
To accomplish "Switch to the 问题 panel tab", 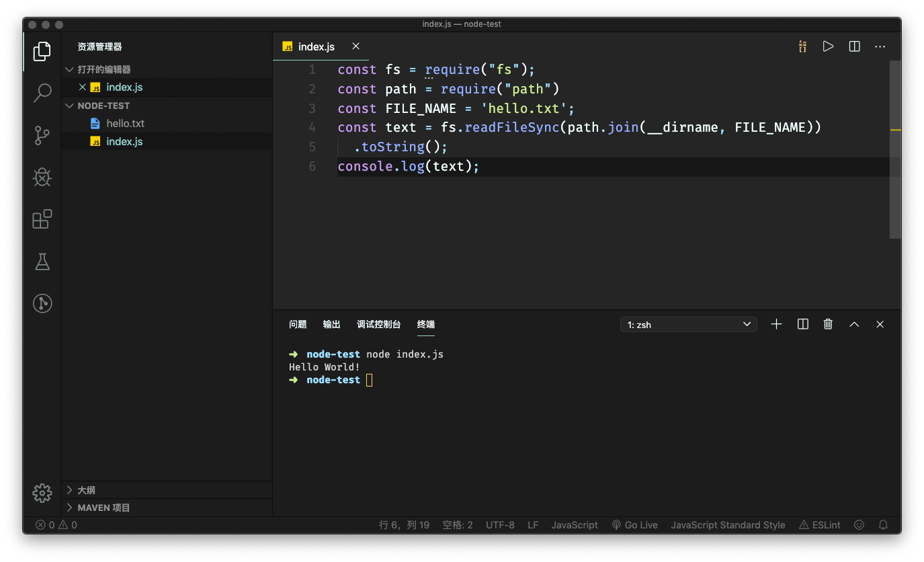I will click(x=298, y=324).
